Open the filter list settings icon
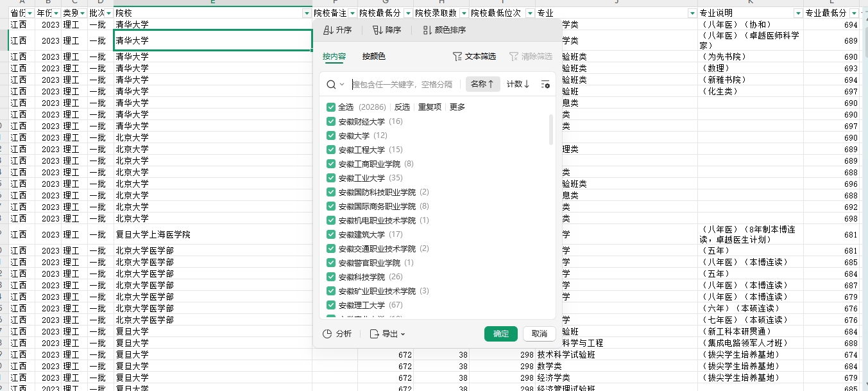Viewport: 868px width, 391px height. coord(545,84)
